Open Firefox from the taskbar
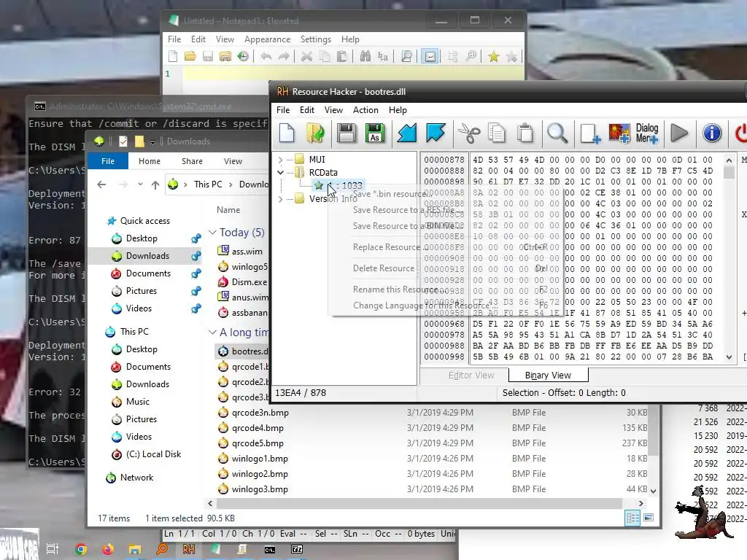Screen dimensions: 747x560 (x=108, y=549)
